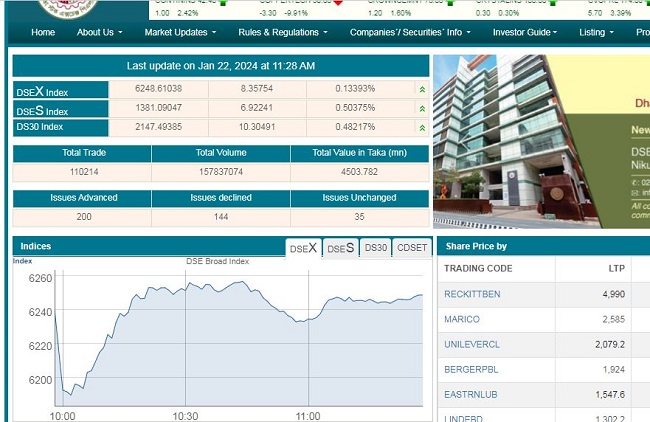This screenshot has height=422, width=650.
Task: Open the Home menu item
Action: [43, 33]
